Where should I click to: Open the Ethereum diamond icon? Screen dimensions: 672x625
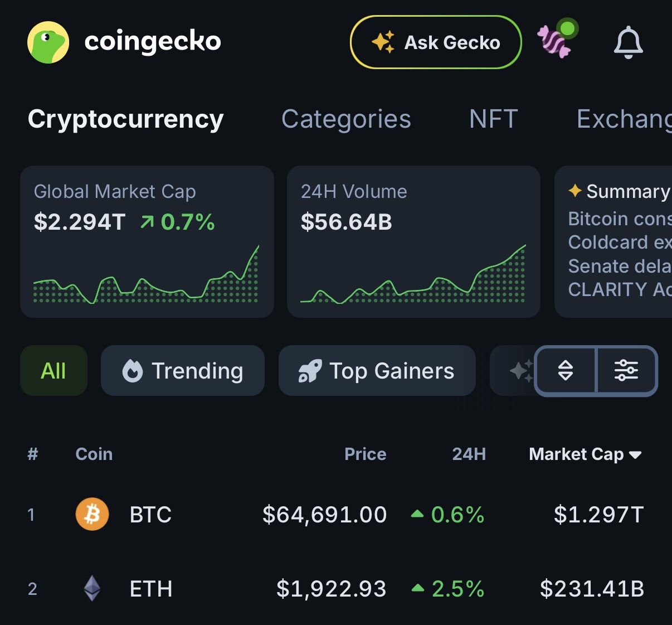click(x=92, y=588)
